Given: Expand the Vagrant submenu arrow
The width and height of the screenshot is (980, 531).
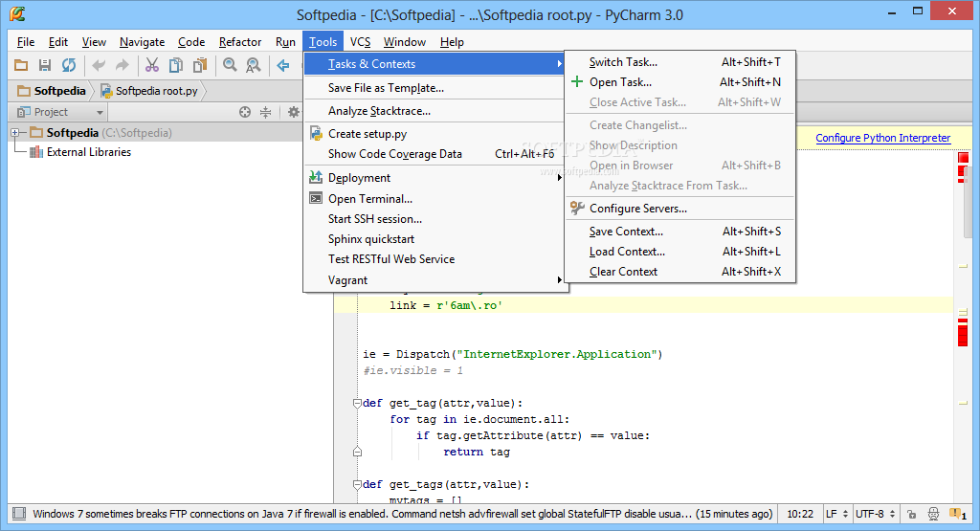Looking at the screenshot, I should pyautogui.click(x=559, y=280).
